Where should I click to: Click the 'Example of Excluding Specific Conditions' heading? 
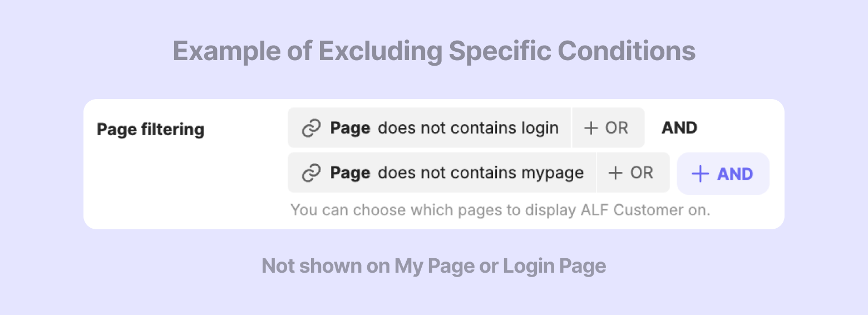coord(434,51)
